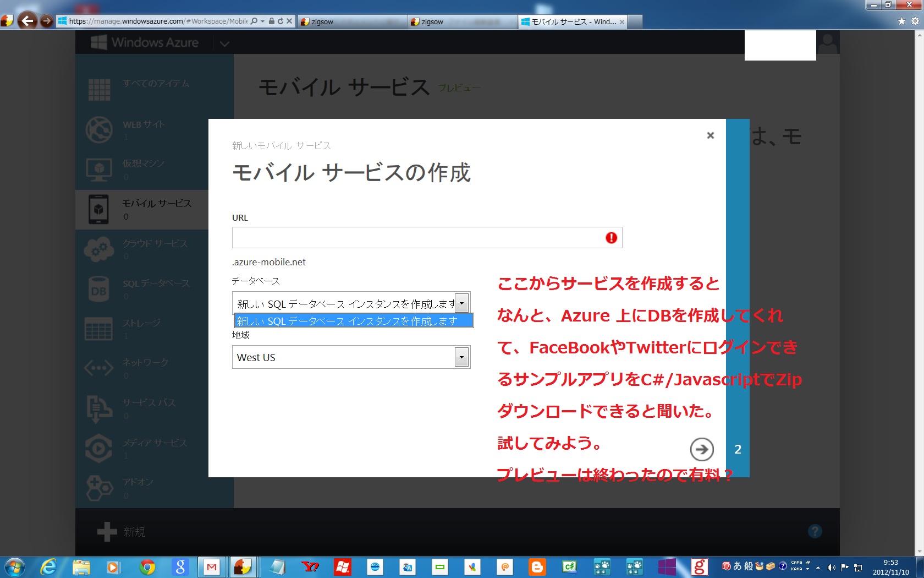Open the データベース dropdown arrow

[x=462, y=303]
